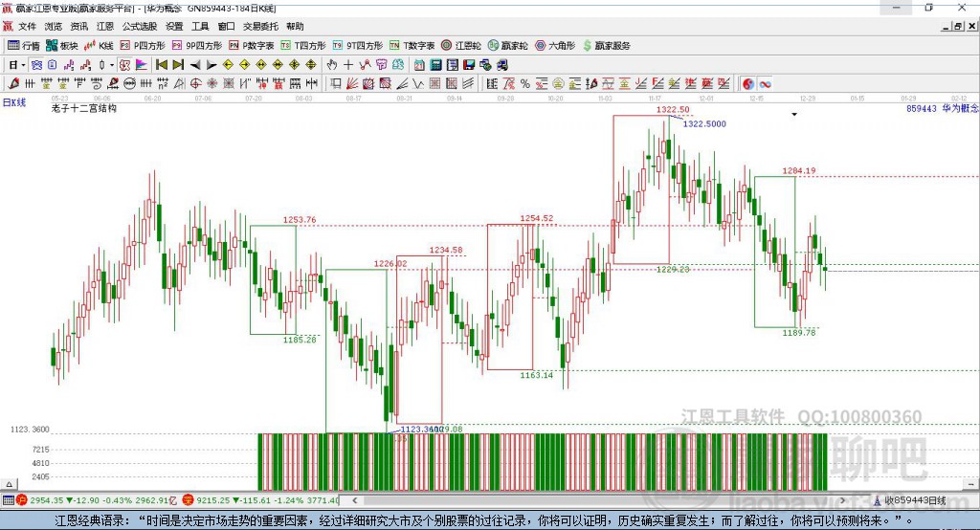Toggle the highlighted blue knot icon
This screenshot has width=980, height=530.
point(36,65)
